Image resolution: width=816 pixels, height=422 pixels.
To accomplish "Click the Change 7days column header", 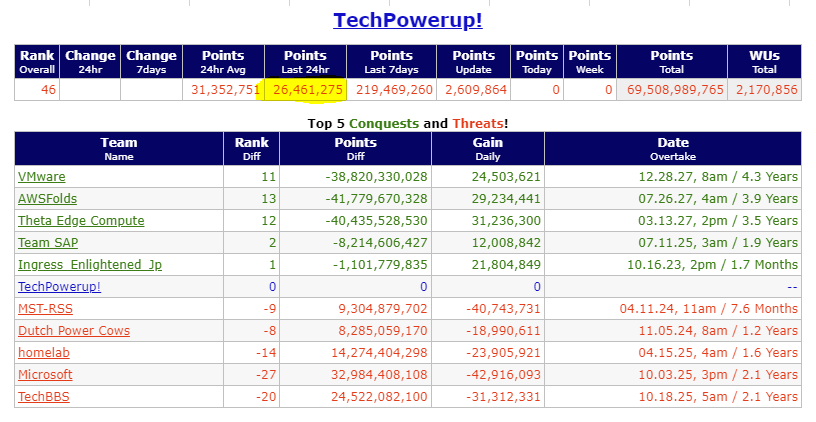I will point(151,62).
